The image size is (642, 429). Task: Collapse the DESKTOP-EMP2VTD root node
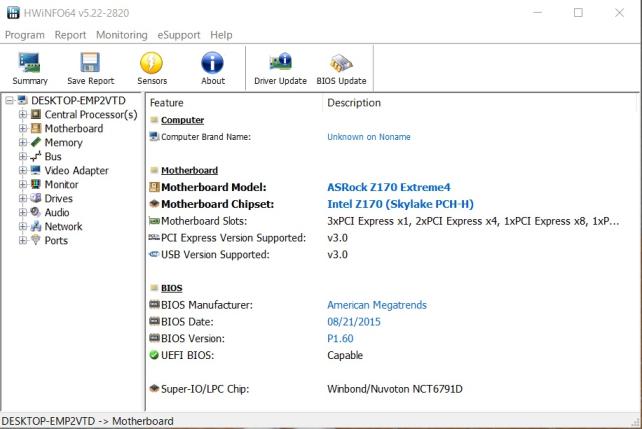9,101
